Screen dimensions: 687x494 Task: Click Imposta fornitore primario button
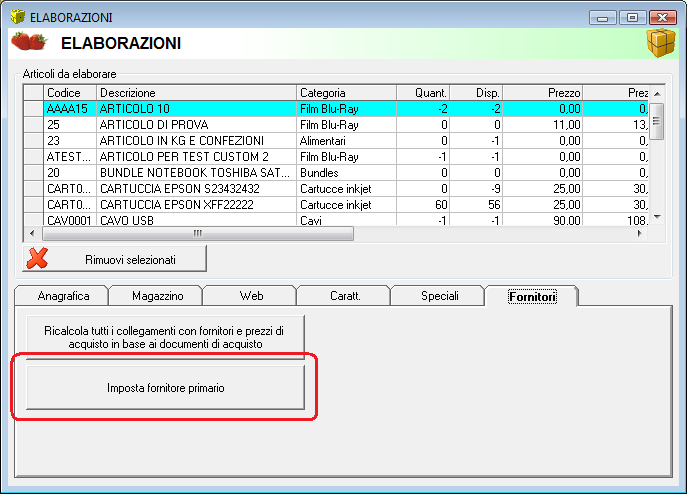click(x=165, y=388)
